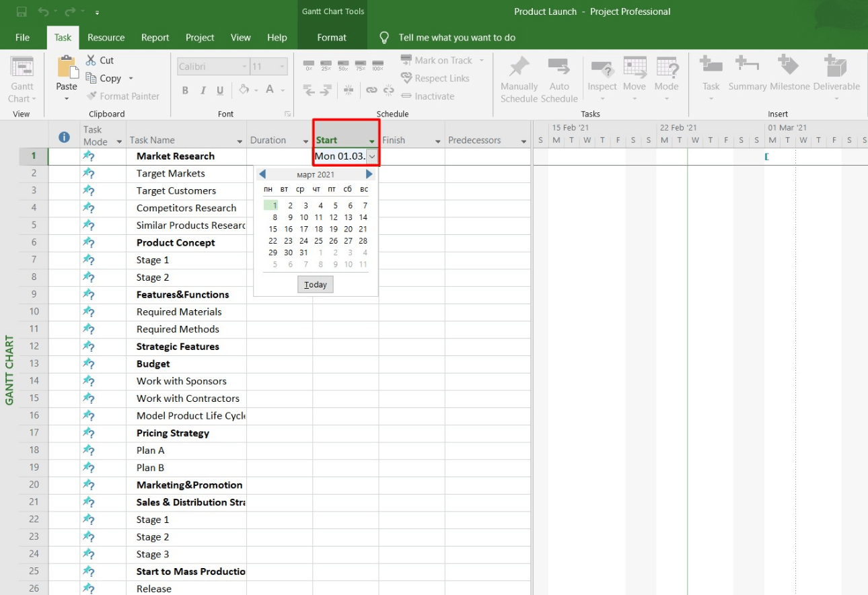Toggle Italic formatting

pyautogui.click(x=203, y=90)
